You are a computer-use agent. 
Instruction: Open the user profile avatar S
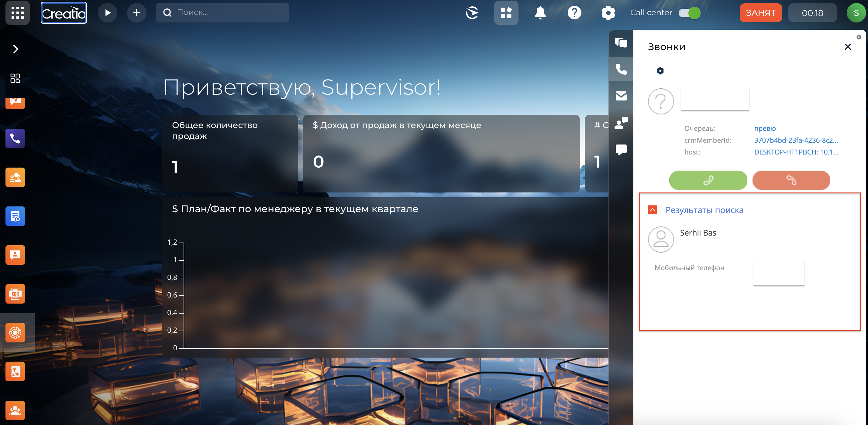click(x=856, y=13)
